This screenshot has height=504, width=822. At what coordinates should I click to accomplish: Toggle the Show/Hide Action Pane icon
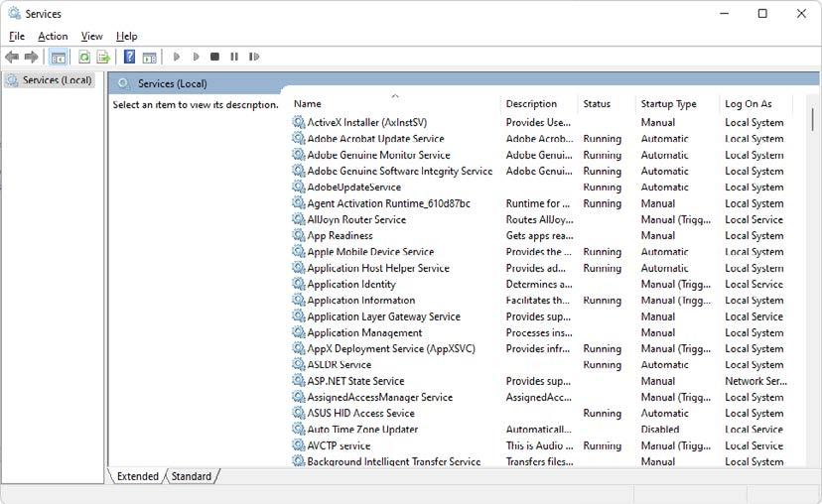tap(149, 57)
